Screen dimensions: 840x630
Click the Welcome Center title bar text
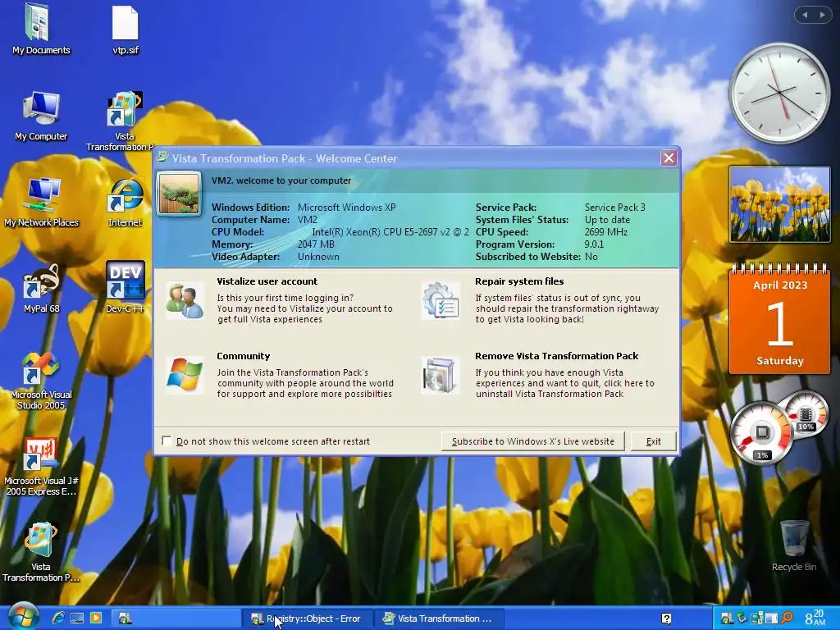pyautogui.click(x=285, y=158)
